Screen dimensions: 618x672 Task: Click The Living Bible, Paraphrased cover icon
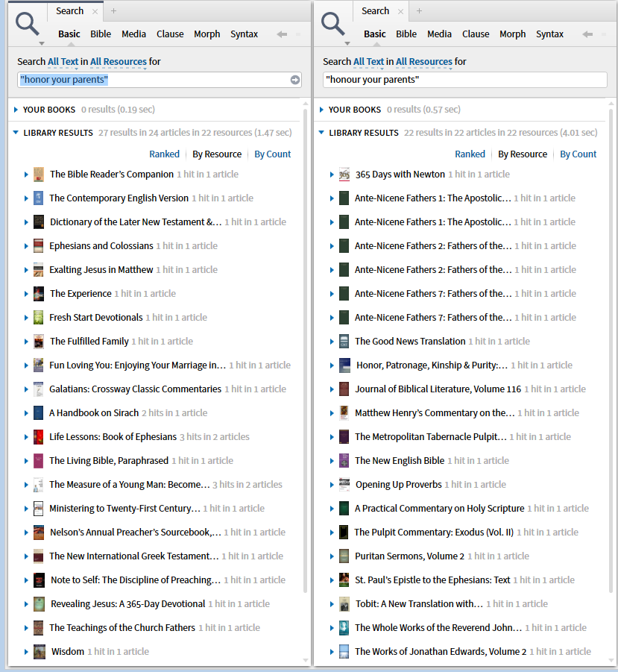39,461
